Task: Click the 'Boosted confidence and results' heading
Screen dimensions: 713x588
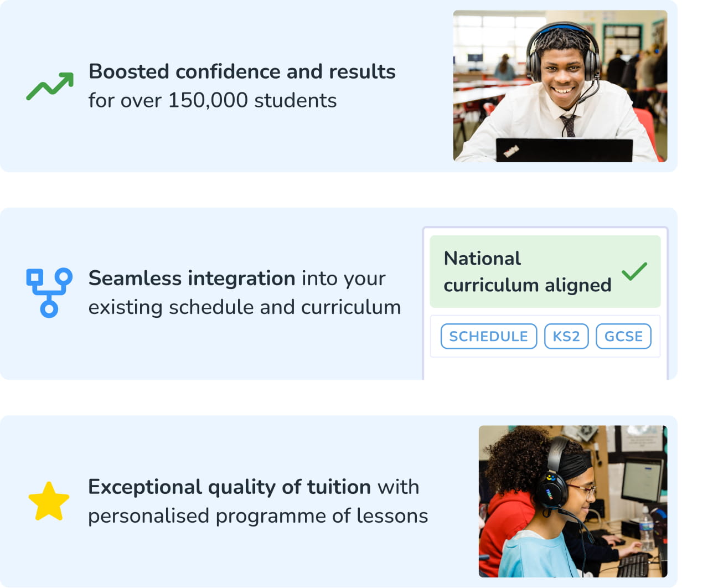Action: tap(242, 71)
